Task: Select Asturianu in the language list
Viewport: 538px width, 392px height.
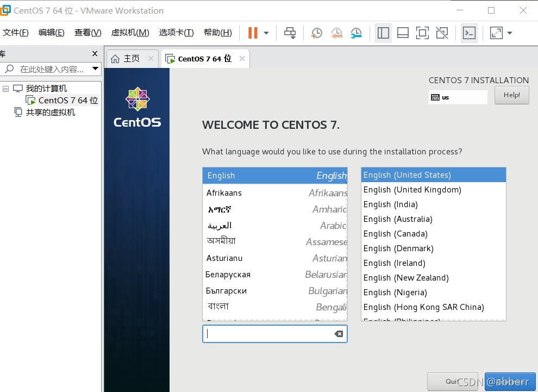Action: coord(275,258)
